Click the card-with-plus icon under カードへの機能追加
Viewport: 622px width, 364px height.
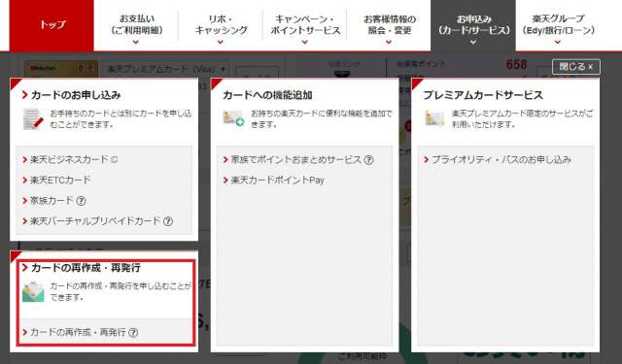[x=233, y=118]
